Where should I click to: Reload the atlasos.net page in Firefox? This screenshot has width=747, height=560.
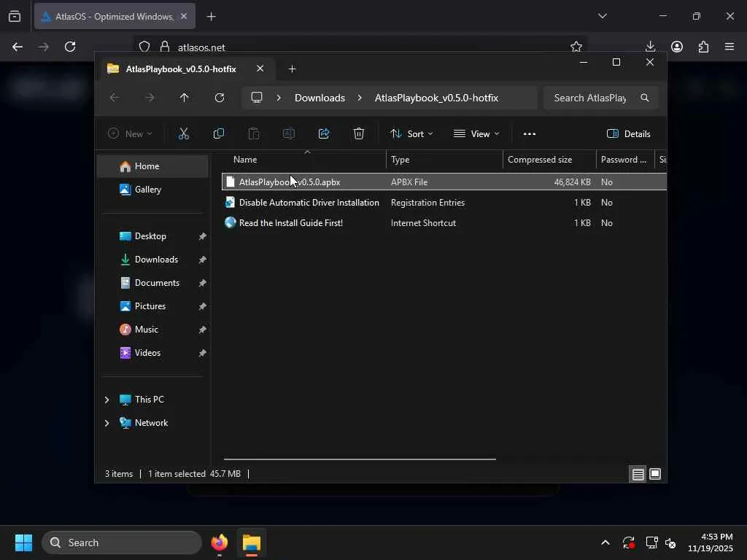(70, 47)
